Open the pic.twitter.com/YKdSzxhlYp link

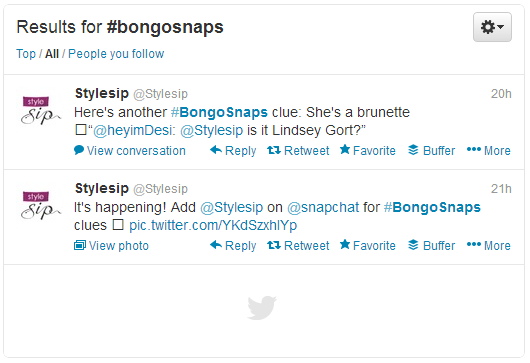pyautogui.click(x=213, y=225)
